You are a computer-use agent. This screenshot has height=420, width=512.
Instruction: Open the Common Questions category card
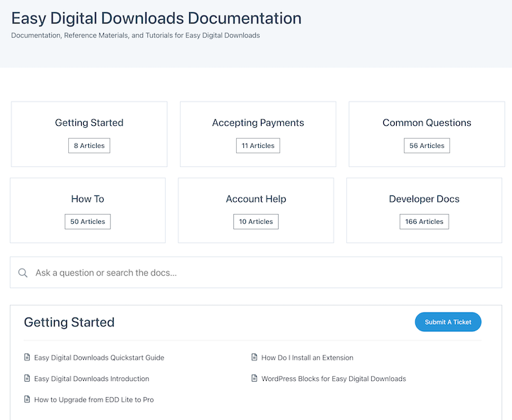(x=427, y=134)
